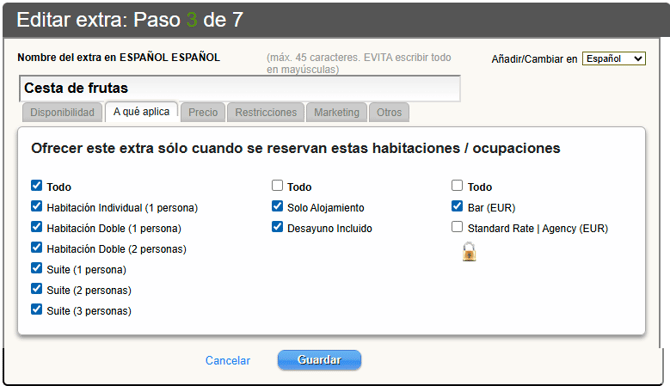The image size is (670, 386).
Task: Switch to the Otros tab
Action: click(389, 112)
